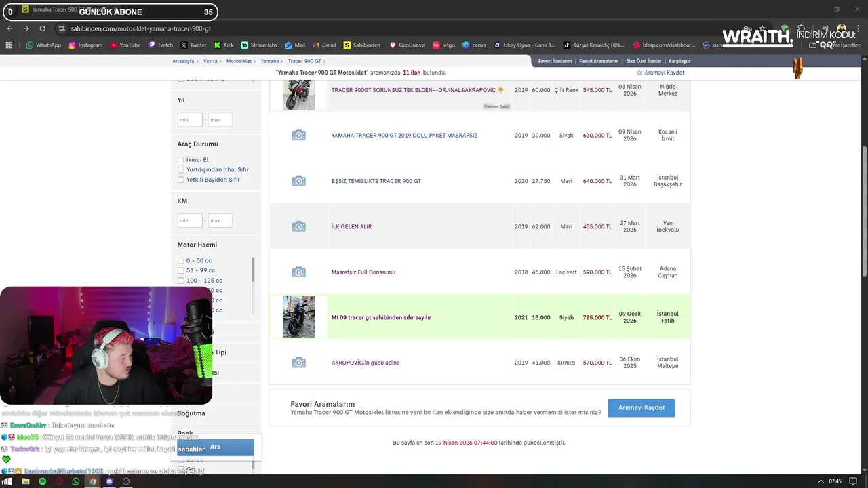Open the Twitter bookmark
This screenshot has width=868, height=488.
(x=193, y=45)
